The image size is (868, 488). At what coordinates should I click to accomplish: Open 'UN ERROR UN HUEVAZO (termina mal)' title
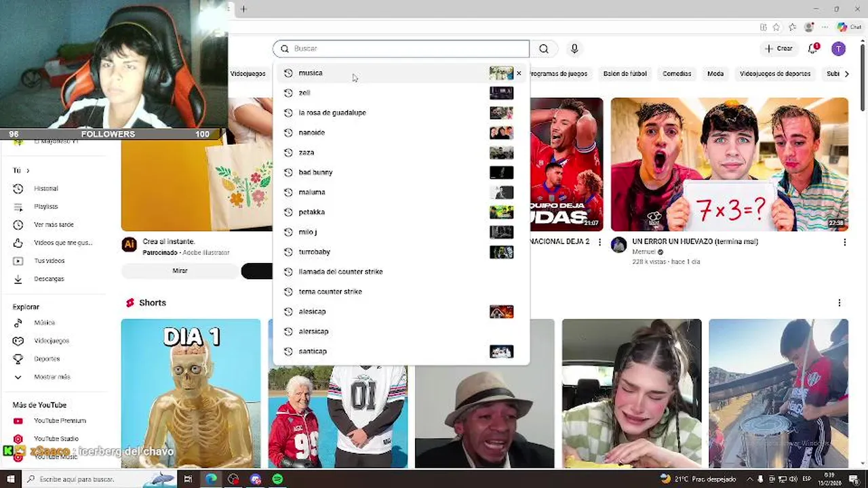[695, 241]
